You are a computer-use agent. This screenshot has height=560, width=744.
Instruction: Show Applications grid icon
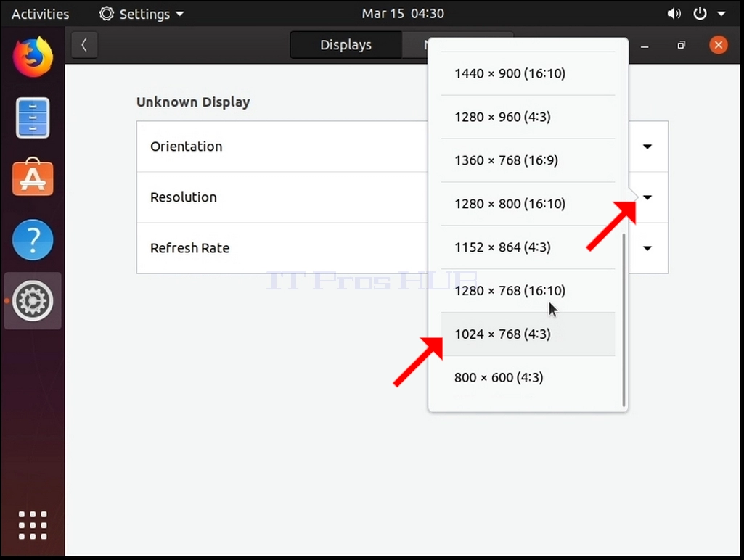point(33,525)
